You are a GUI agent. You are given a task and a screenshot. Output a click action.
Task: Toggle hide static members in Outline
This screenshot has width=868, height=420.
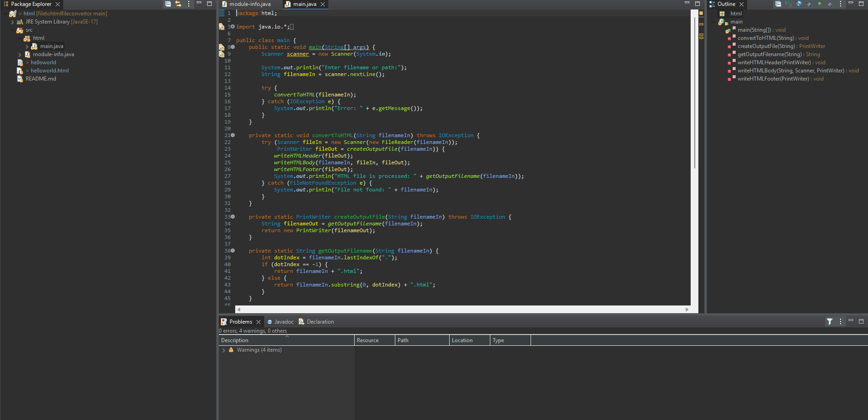click(809, 4)
